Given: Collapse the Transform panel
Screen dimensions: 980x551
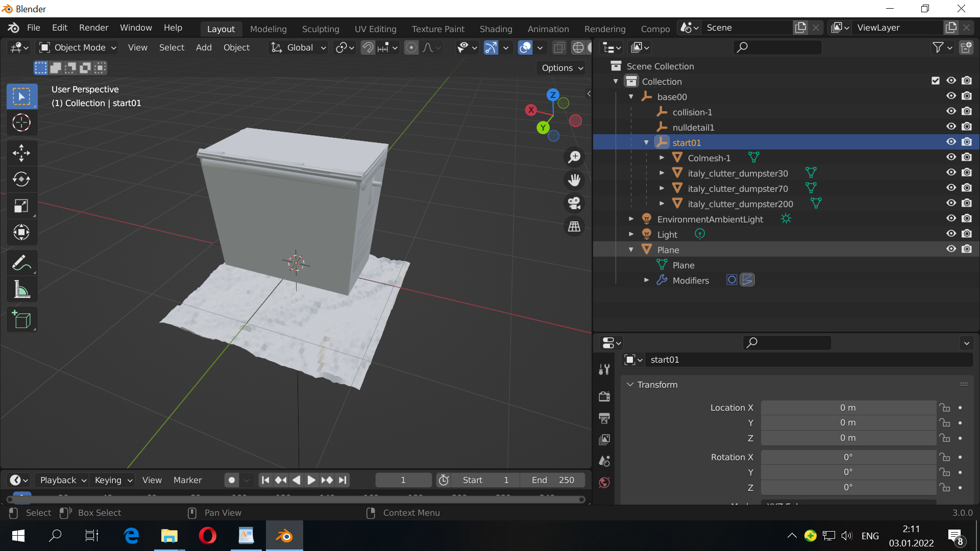Looking at the screenshot, I should tap(630, 385).
